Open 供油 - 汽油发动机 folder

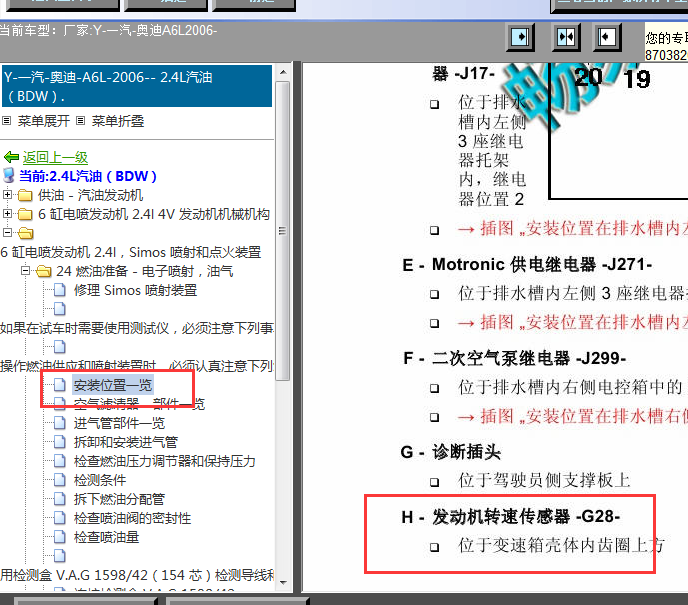coord(90,195)
